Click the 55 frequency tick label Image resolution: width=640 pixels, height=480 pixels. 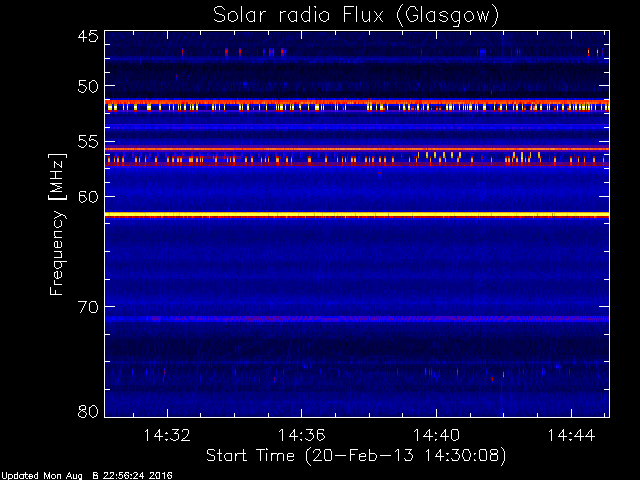point(88,142)
